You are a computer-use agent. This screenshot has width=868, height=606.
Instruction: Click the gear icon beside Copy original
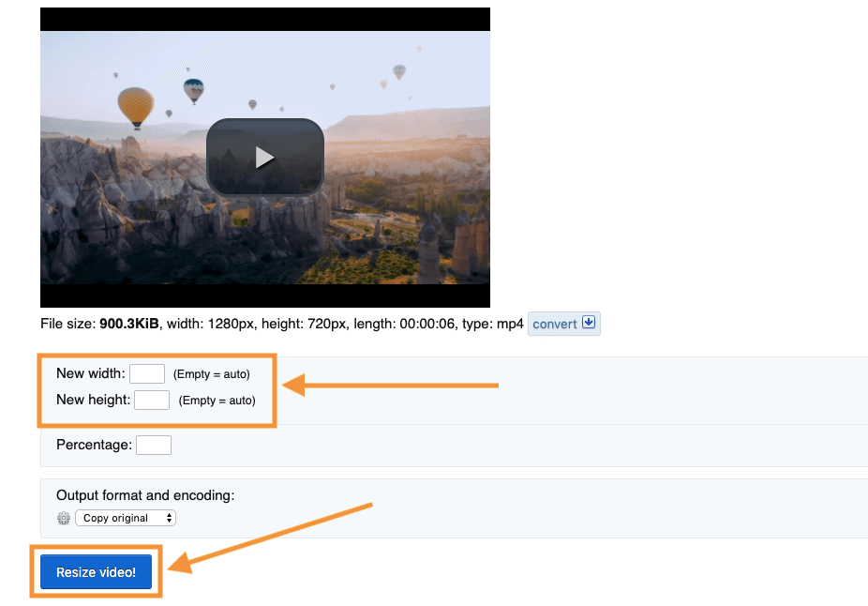(64, 518)
